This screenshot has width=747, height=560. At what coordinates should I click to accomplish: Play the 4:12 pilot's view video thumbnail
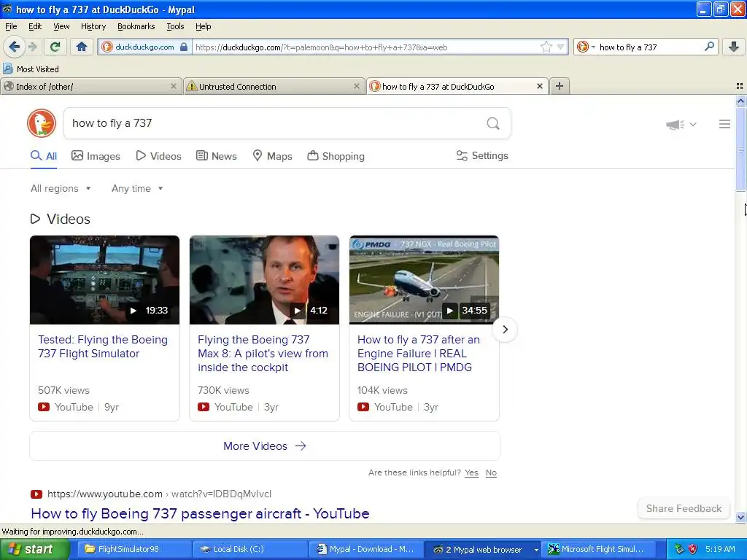click(264, 280)
